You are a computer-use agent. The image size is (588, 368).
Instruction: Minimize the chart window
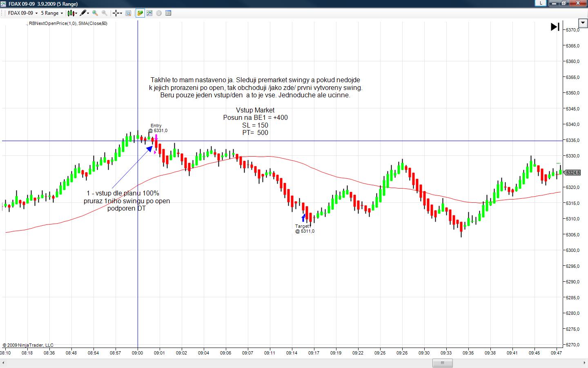point(554,3)
